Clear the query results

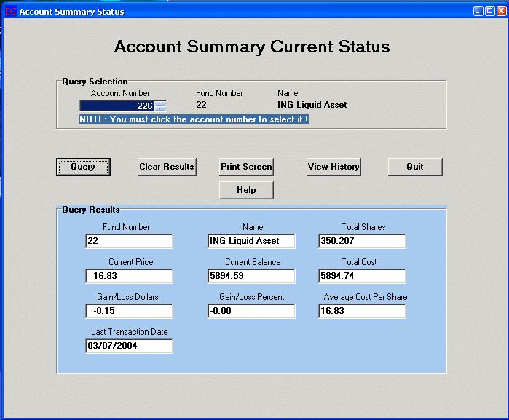point(167,167)
